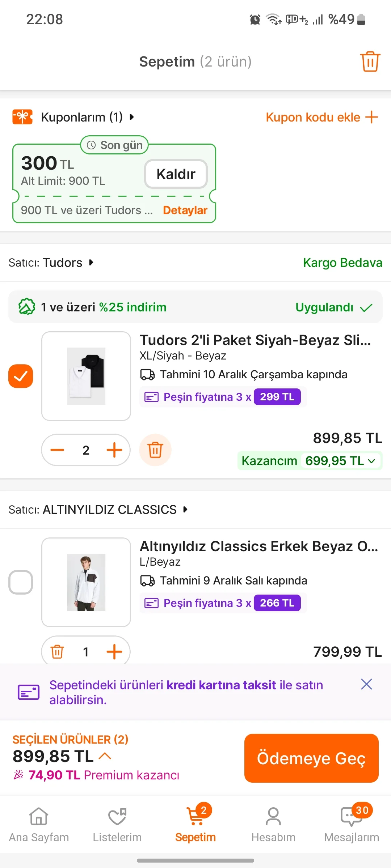Open the Tudors shirt product thumbnail

(86, 376)
